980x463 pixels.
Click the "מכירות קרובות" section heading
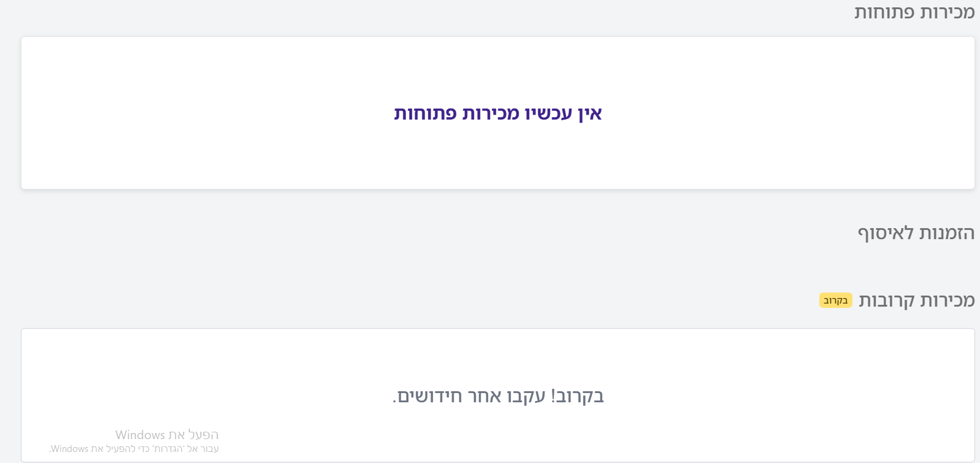click(916, 300)
